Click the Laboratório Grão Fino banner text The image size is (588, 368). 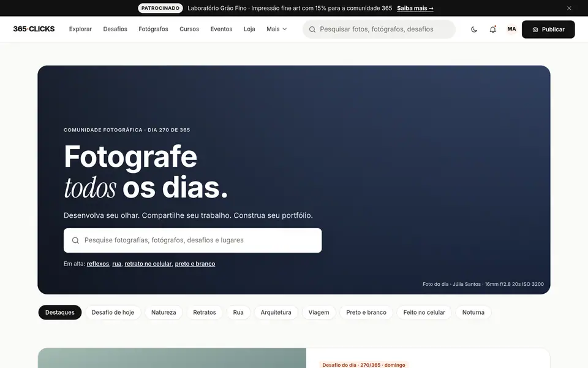[x=290, y=8]
